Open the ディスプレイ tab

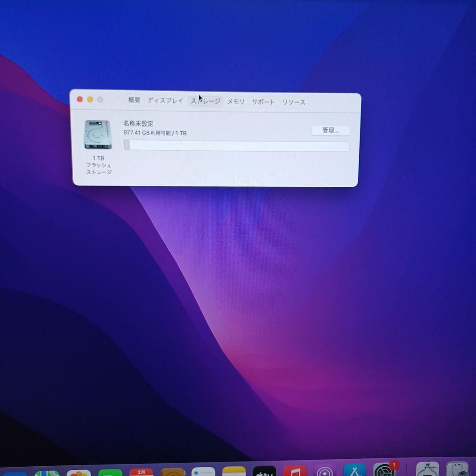pyautogui.click(x=165, y=100)
